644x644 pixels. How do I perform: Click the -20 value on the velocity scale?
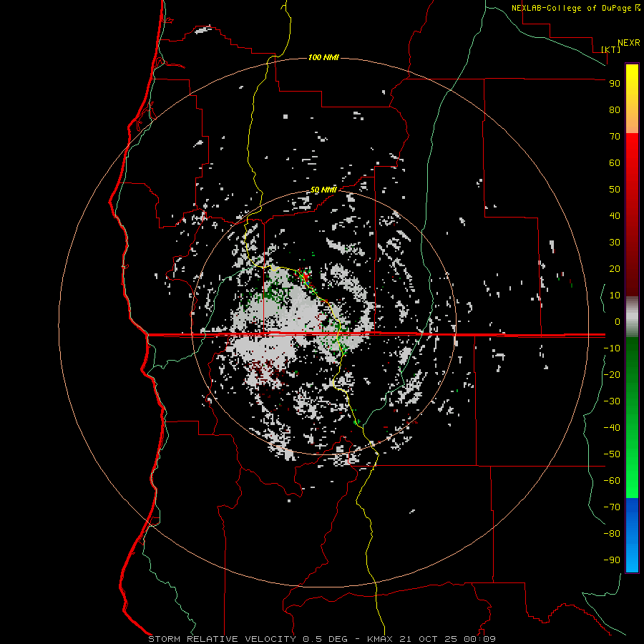point(612,375)
